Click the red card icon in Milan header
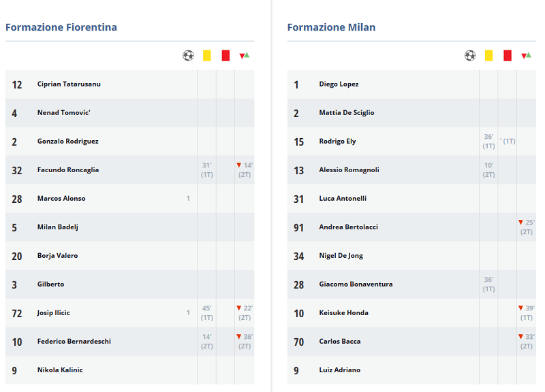Screen dimensions: 545x392 [508, 56]
